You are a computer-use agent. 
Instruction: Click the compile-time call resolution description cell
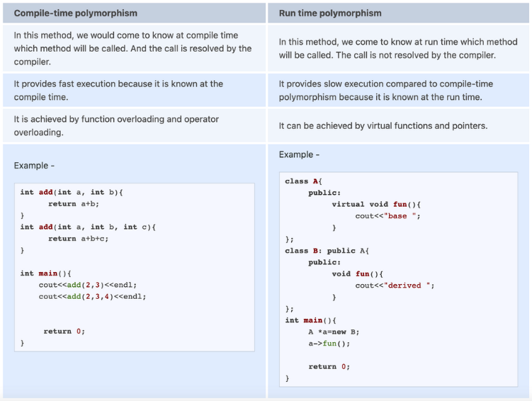(132, 48)
